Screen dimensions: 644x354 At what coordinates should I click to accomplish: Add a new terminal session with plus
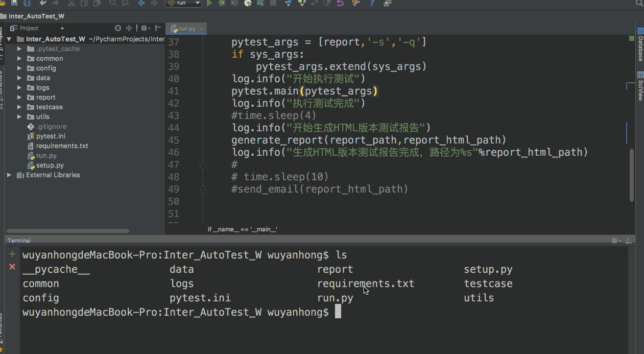[x=12, y=254]
